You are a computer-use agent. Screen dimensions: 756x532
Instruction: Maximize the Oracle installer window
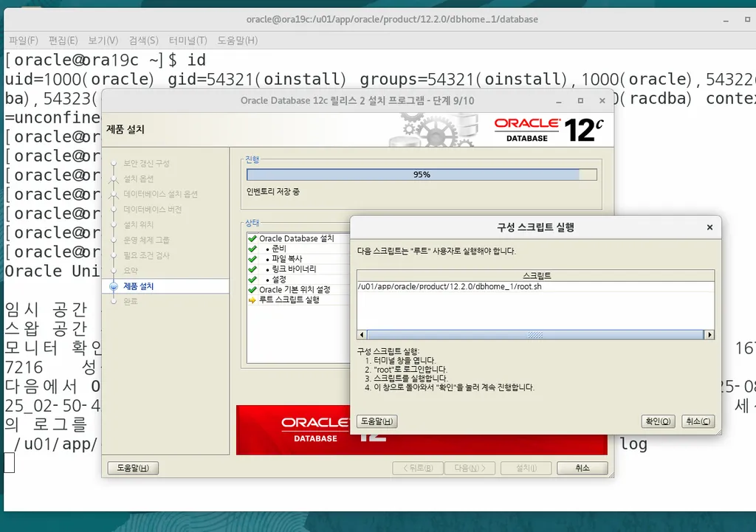point(580,100)
